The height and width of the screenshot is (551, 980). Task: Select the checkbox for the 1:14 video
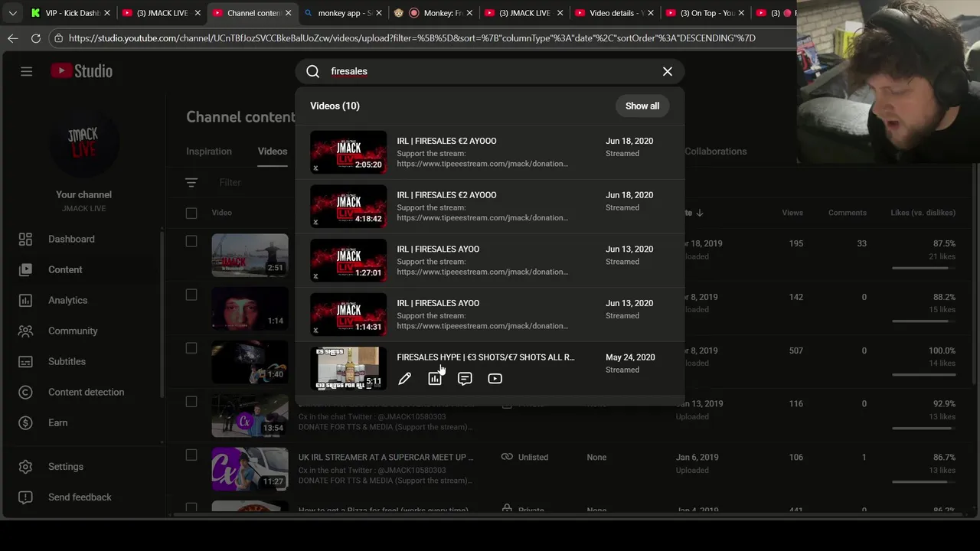click(x=191, y=295)
